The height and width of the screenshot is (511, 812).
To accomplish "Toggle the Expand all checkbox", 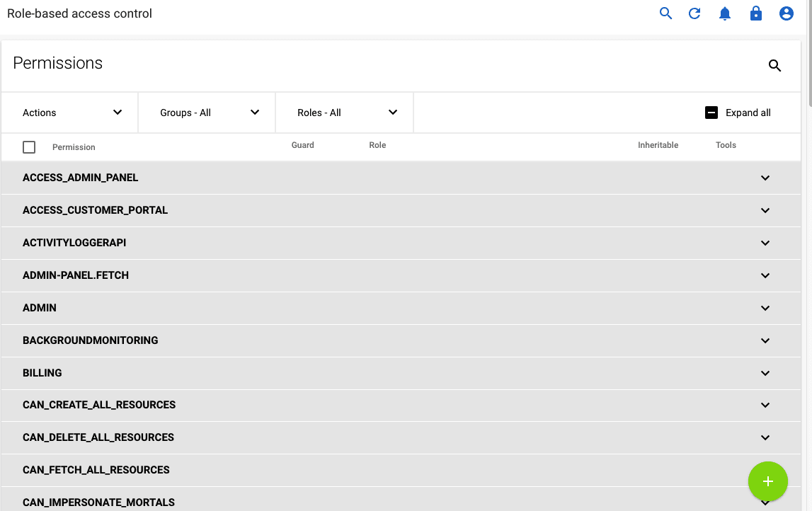I will (x=711, y=113).
